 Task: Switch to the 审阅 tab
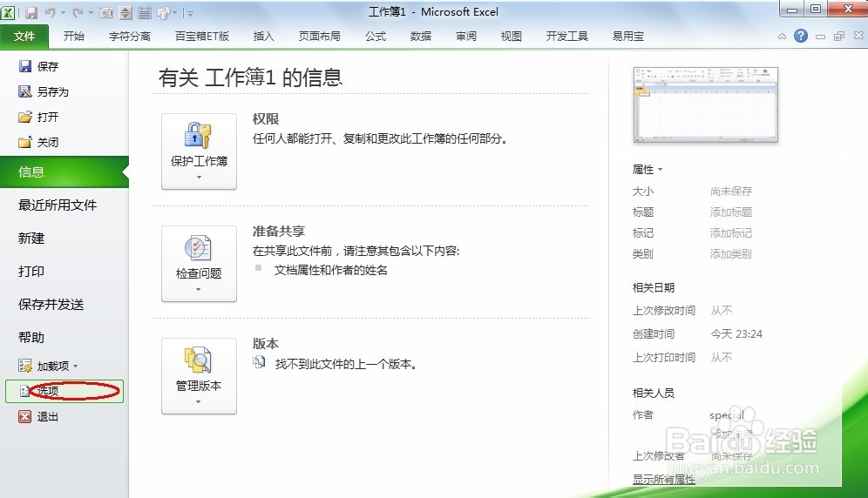[466, 37]
